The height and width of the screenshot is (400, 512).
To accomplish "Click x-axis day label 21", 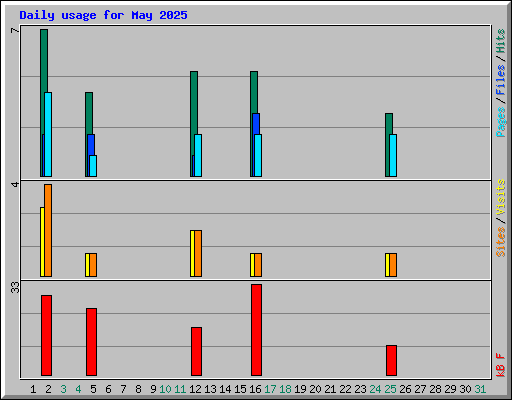I will pos(330,389).
